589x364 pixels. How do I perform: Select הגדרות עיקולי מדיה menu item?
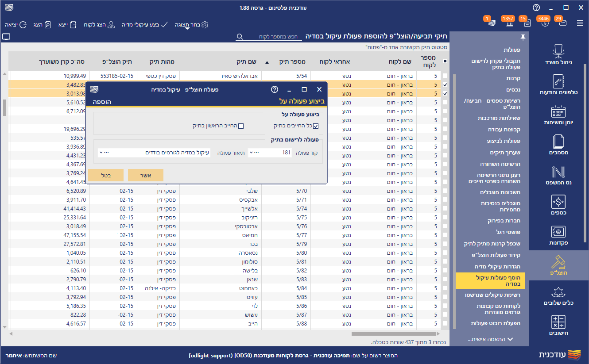498,267
